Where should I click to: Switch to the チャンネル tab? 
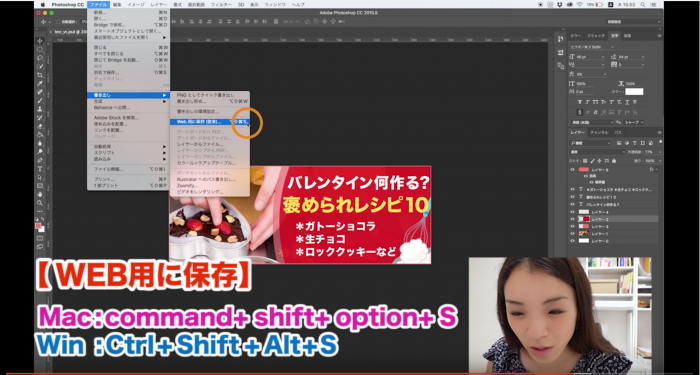[x=599, y=133]
